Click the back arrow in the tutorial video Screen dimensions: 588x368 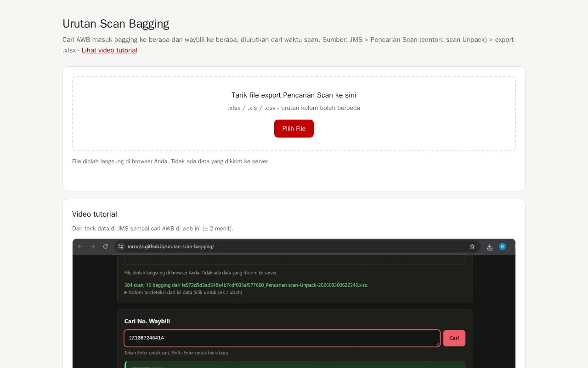pyautogui.click(x=80, y=247)
